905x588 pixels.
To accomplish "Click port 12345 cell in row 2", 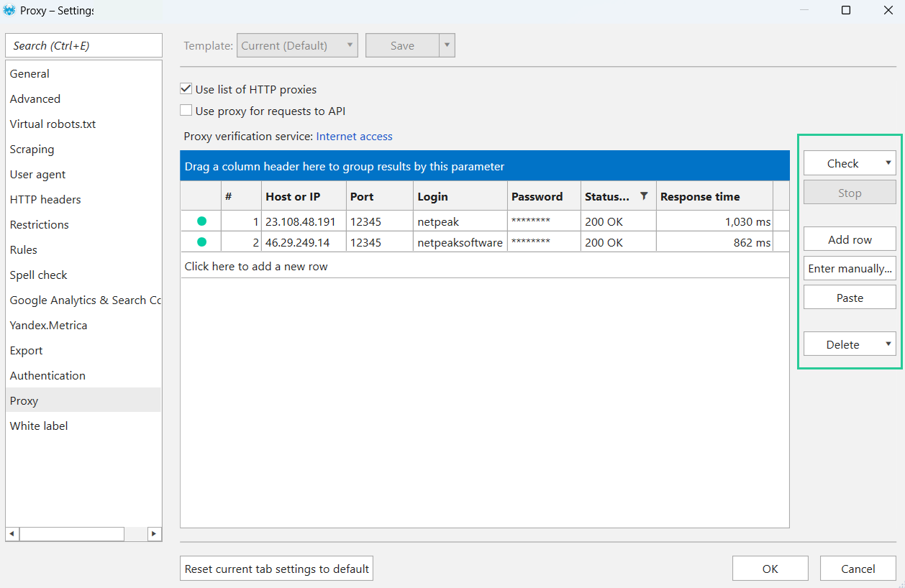I will pyautogui.click(x=380, y=242).
